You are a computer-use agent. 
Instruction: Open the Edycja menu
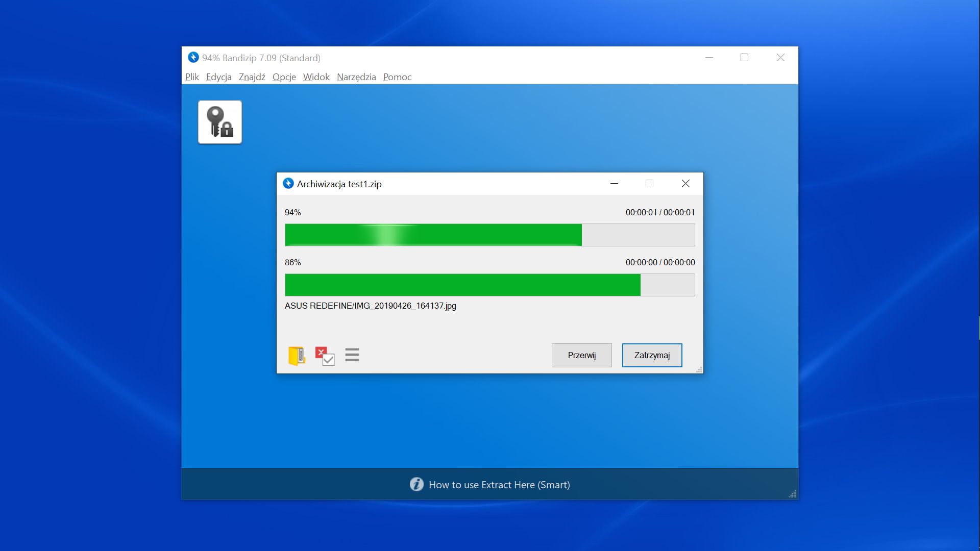pyautogui.click(x=218, y=77)
